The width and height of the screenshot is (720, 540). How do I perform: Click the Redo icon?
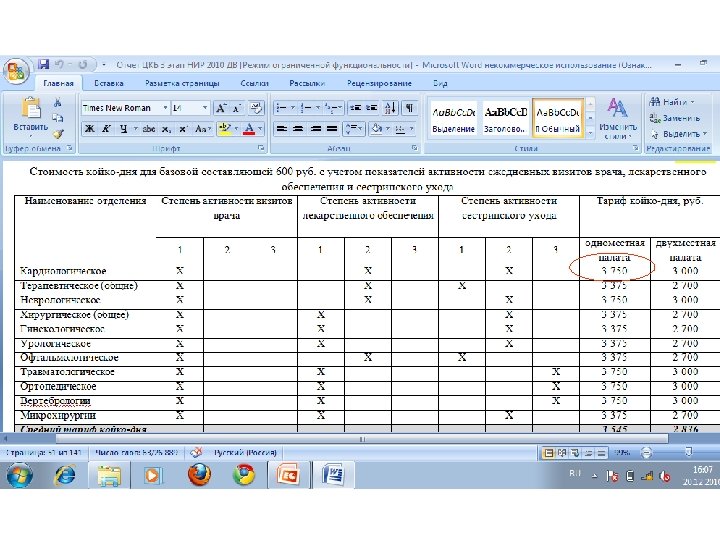83,65
